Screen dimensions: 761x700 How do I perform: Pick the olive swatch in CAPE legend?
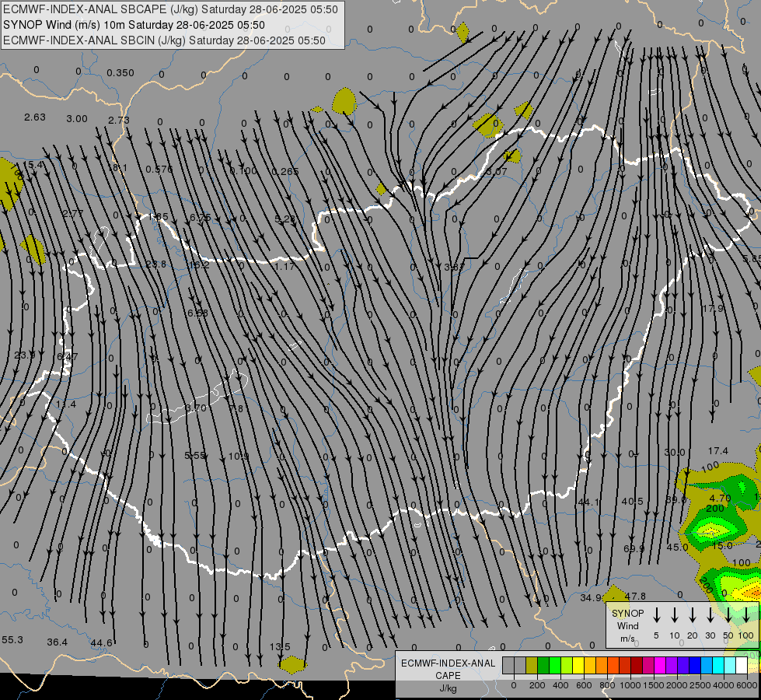tap(532, 666)
